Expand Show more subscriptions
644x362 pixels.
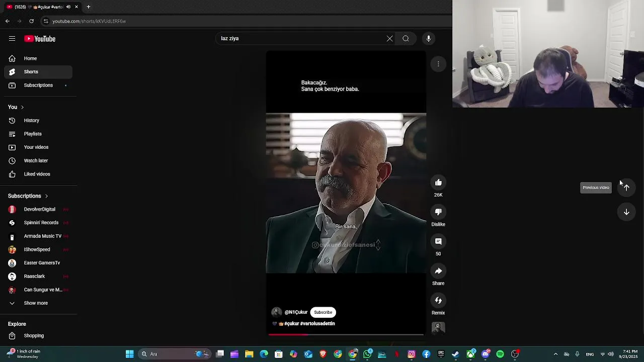click(x=38, y=303)
